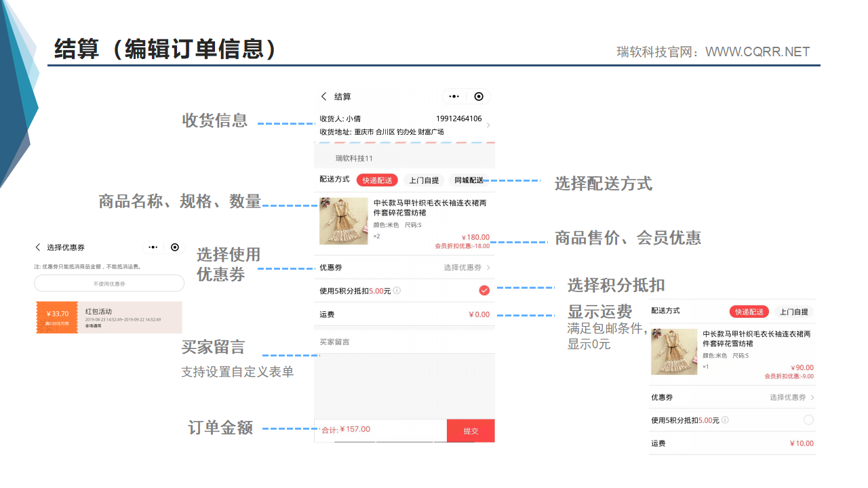Click the 优惠券 label in main checkout
Viewport: 868px width, 488px height.
point(331,268)
